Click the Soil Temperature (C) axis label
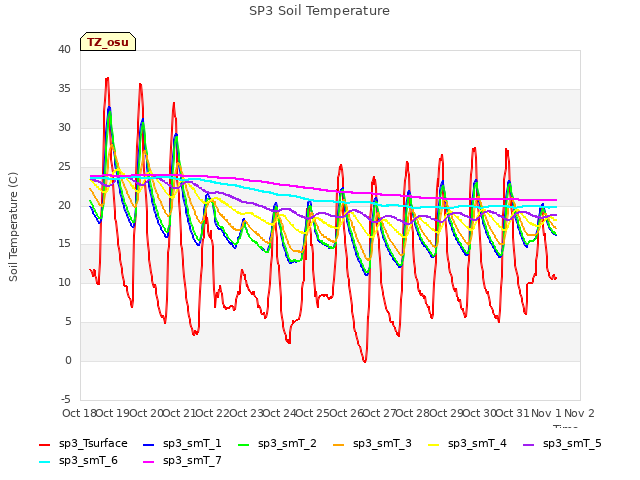 [13, 227]
